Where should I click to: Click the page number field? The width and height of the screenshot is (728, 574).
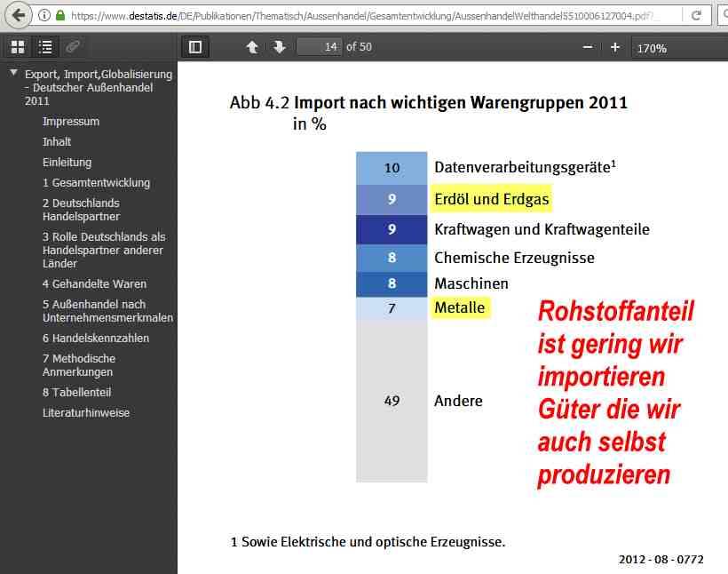pos(320,47)
